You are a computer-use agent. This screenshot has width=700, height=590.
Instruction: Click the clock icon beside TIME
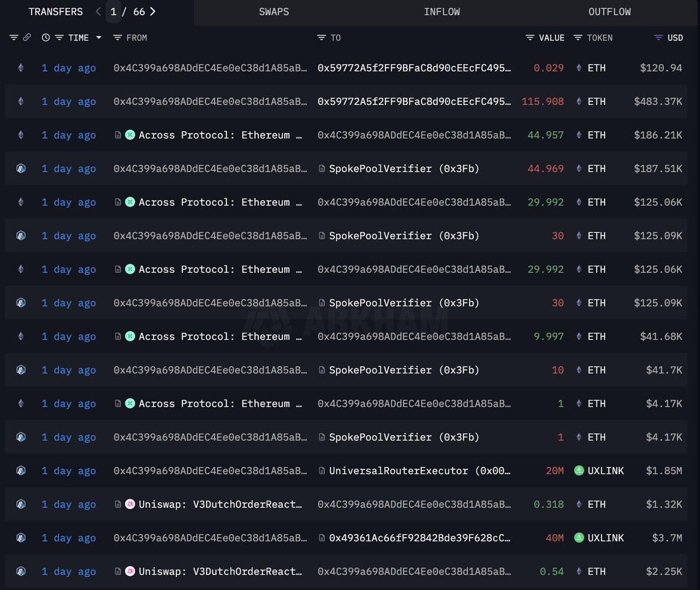coord(45,37)
